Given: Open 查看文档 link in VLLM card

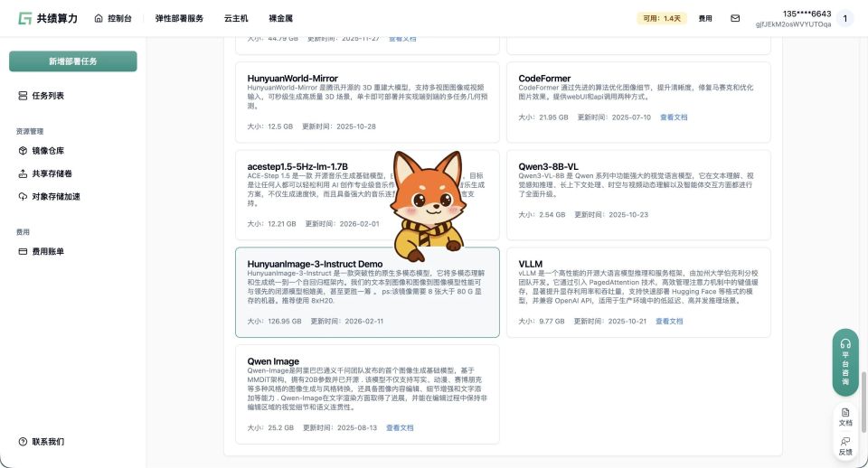Looking at the screenshot, I should point(669,322).
